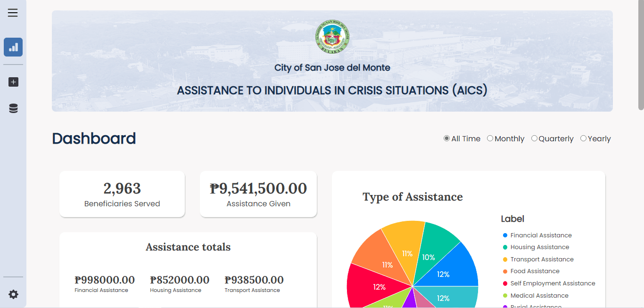Viewport: 644px width, 308px height.
Task: Open the hamburger menu icon
Action: tap(13, 13)
